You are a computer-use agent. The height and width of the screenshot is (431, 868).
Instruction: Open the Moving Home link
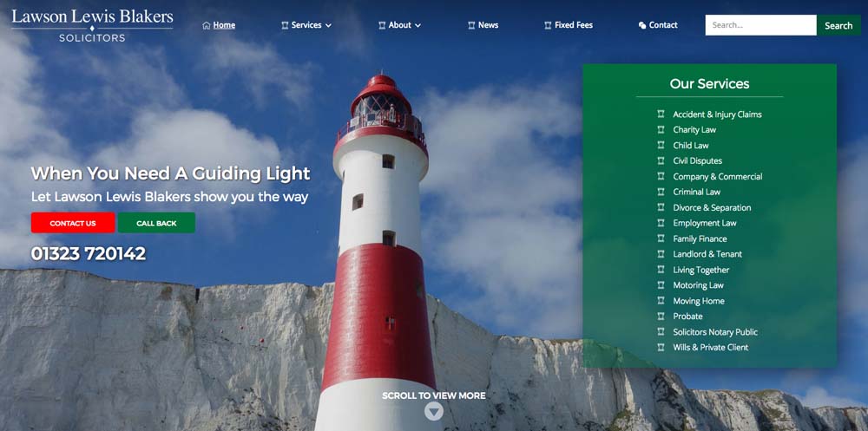pos(699,301)
